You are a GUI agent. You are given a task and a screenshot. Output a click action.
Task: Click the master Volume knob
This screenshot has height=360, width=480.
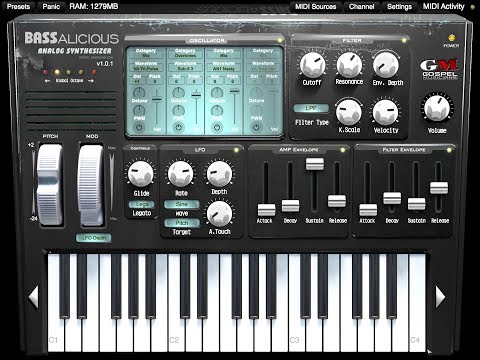(437, 108)
